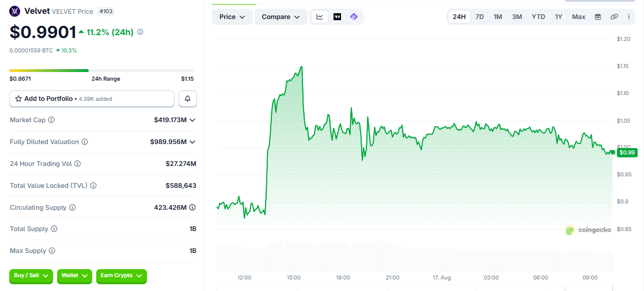Show Max Supply info icon
644x291 pixels.
pos(52,251)
